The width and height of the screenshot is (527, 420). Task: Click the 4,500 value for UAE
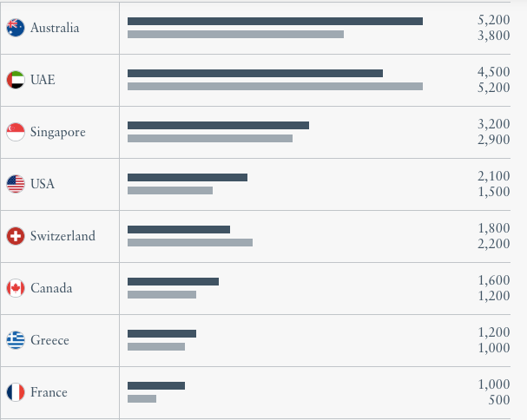[x=493, y=71]
